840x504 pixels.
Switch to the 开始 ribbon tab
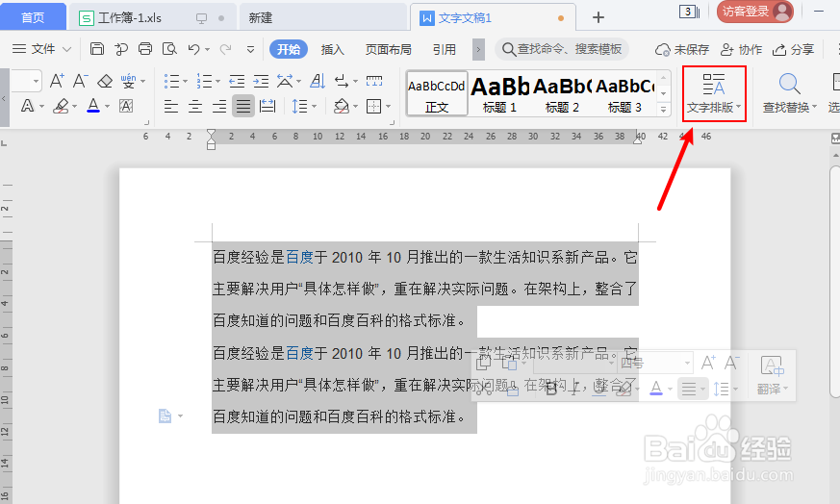coord(289,49)
